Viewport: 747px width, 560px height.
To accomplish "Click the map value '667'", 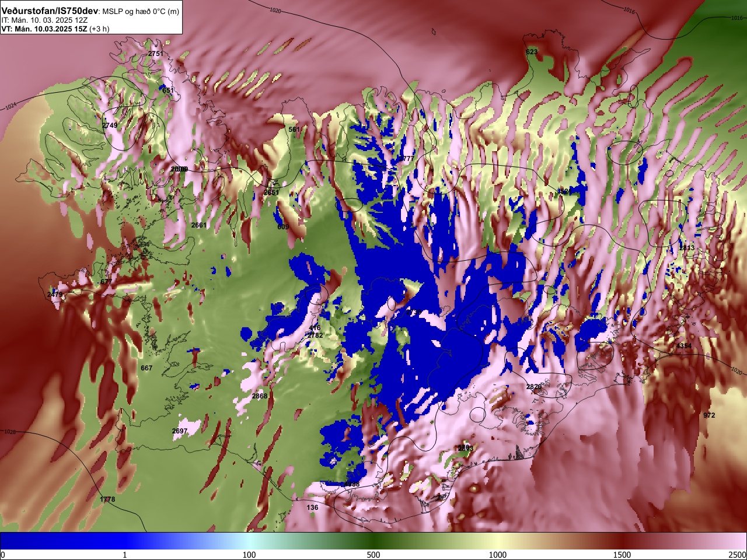I will [x=146, y=368].
